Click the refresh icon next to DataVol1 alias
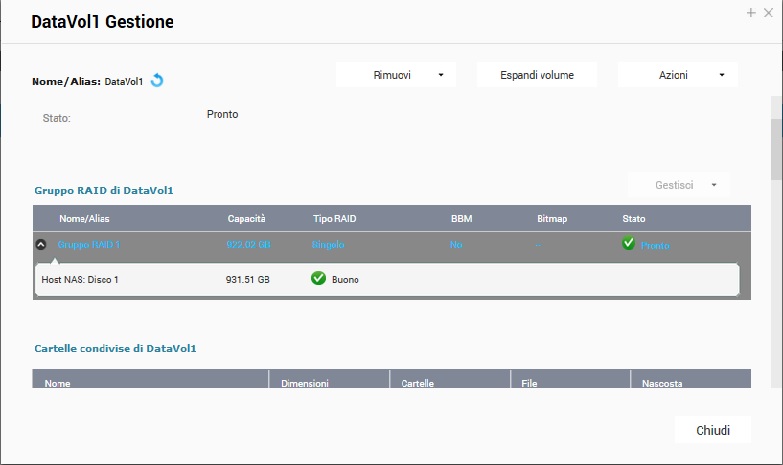Viewport: 783px width, 465px height. click(157, 81)
